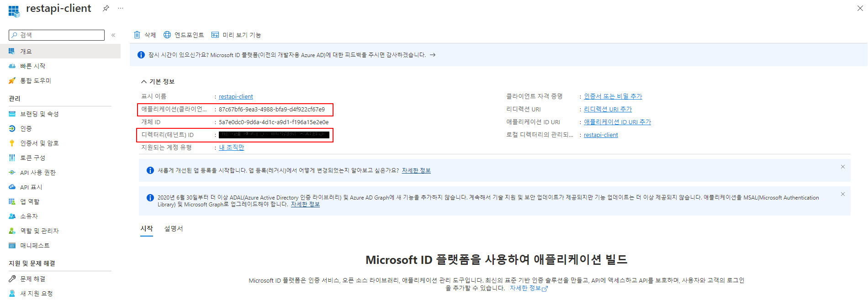Click the 매니페스트 icon
The height and width of the screenshot is (300, 868).
pos(12,245)
